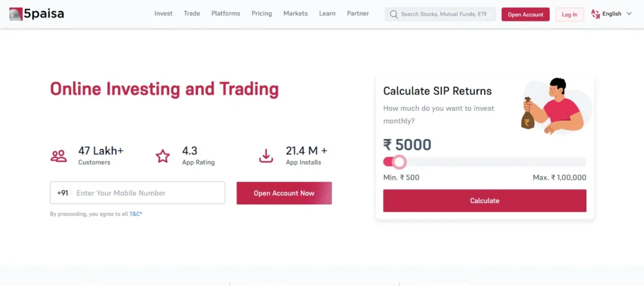Click the Max. ₹ 1,00,000 label
Screen dimensions: 644x286
click(x=559, y=178)
